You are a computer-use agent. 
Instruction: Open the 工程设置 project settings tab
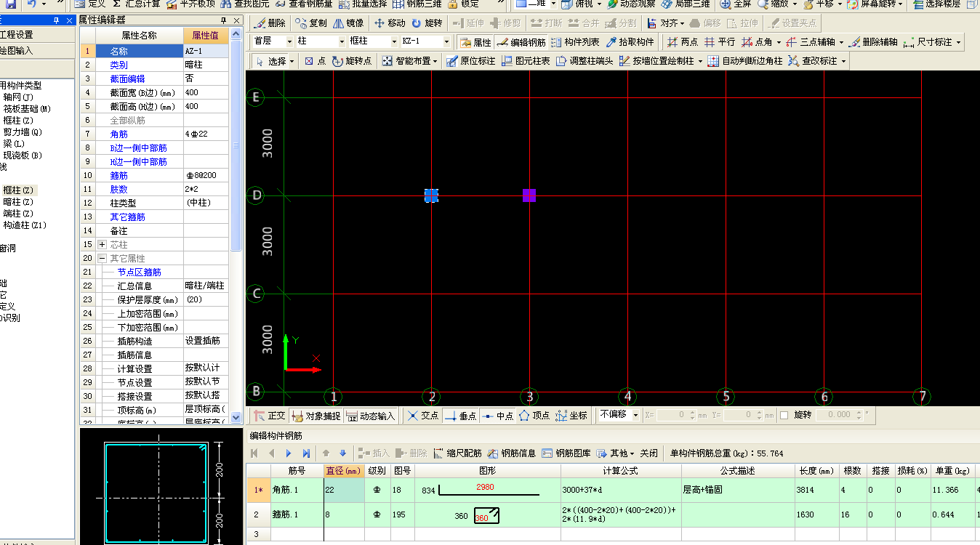pyautogui.click(x=38, y=35)
